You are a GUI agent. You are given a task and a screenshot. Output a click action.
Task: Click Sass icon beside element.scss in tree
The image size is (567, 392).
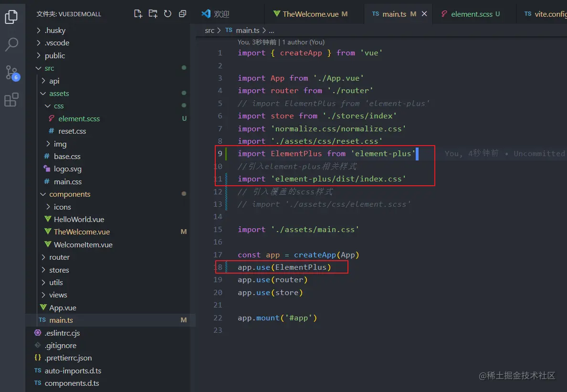[52, 118]
